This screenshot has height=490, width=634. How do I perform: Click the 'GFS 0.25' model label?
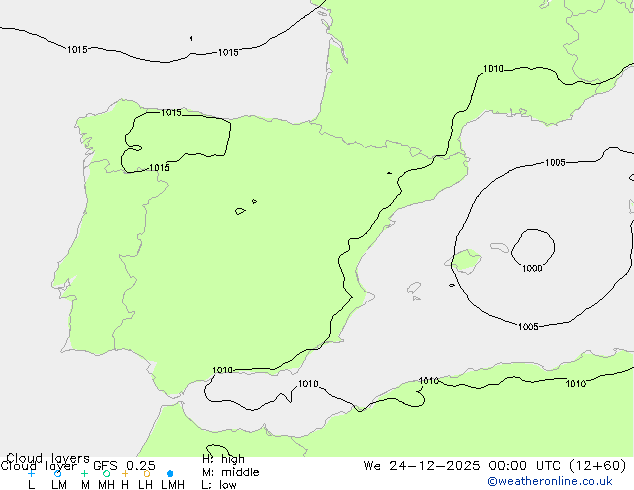point(124,466)
